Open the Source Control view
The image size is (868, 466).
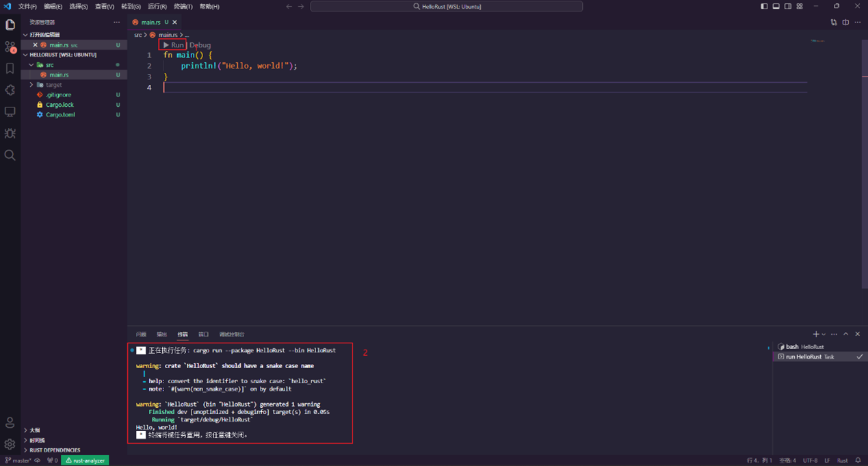pyautogui.click(x=10, y=47)
